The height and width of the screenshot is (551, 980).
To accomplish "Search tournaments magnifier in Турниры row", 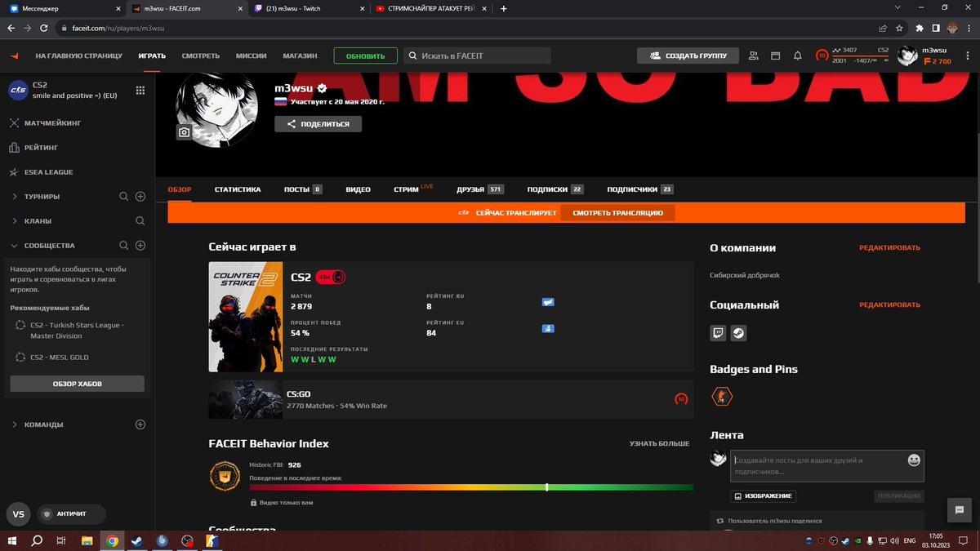I will point(124,197).
